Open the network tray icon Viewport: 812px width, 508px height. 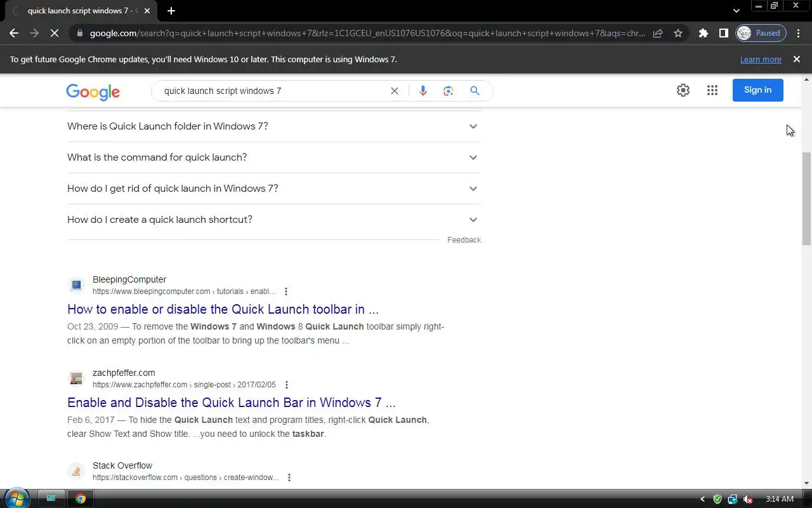[732, 499]
